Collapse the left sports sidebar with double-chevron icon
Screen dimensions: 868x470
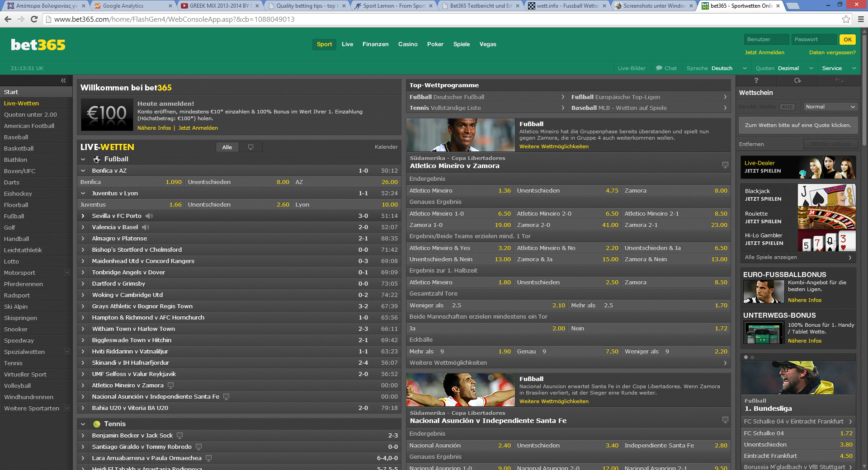tap(63, 80)
